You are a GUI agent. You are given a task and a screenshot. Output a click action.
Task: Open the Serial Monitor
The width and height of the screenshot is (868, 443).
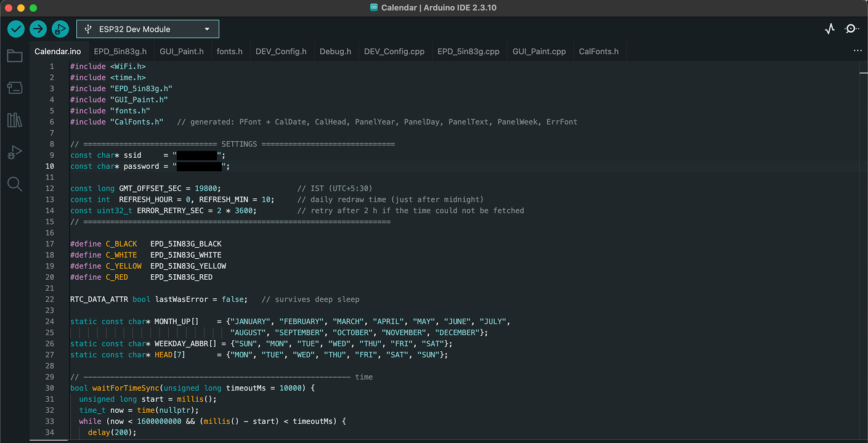pyautogui.click(x=851, y=29)
